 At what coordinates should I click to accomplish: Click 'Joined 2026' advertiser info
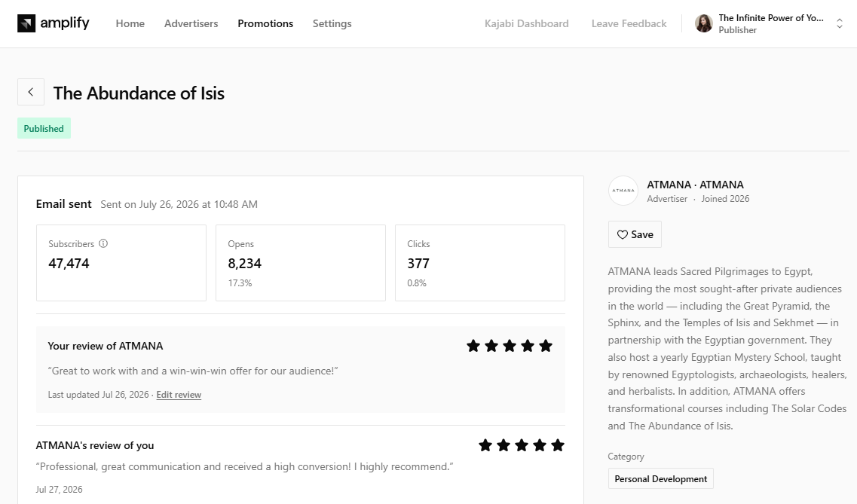pos(725,199)
